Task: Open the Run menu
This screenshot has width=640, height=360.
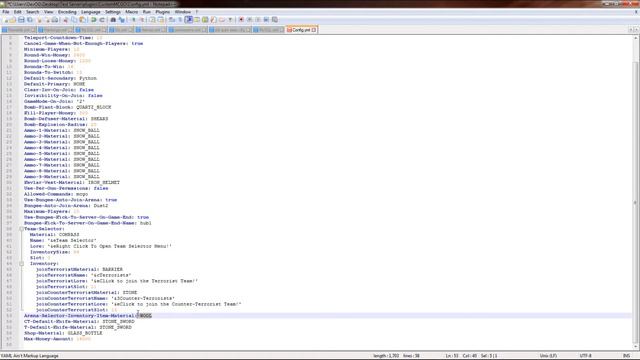Action: (147, 12)
